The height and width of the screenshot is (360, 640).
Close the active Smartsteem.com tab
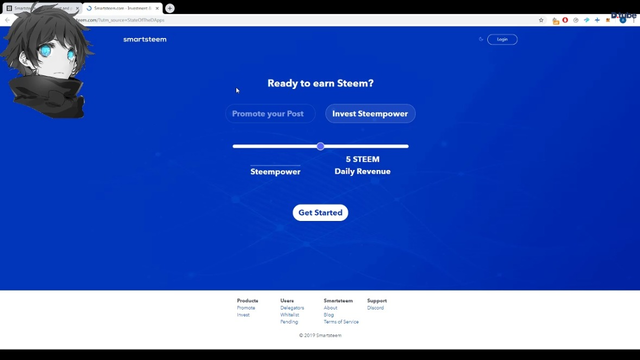click(157, 8)
